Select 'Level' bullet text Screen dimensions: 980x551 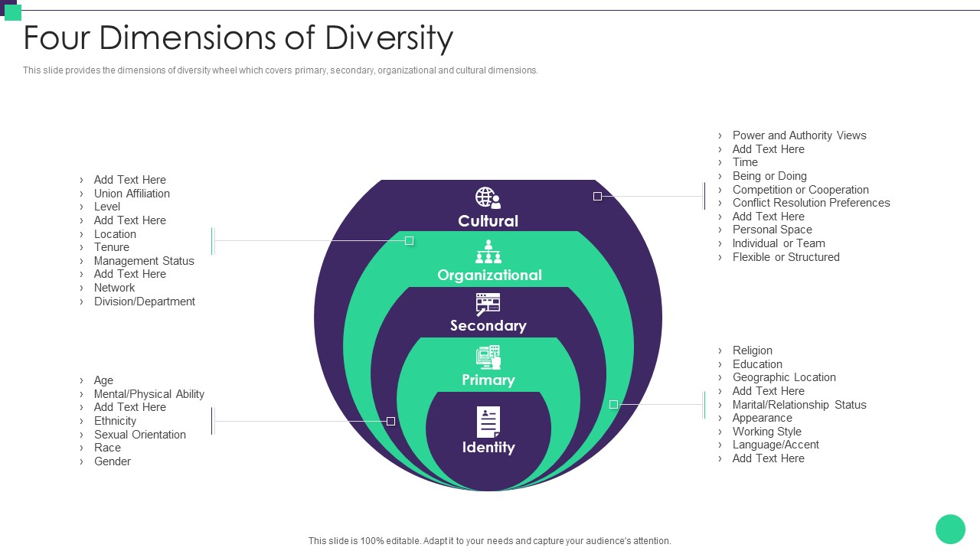coord(107,207)
